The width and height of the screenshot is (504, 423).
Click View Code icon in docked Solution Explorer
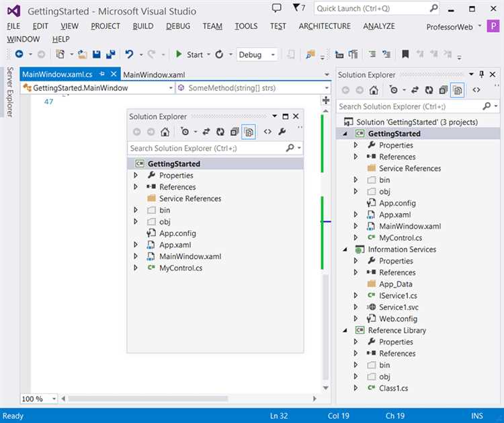pyautogui.click(x=476, y=90)
